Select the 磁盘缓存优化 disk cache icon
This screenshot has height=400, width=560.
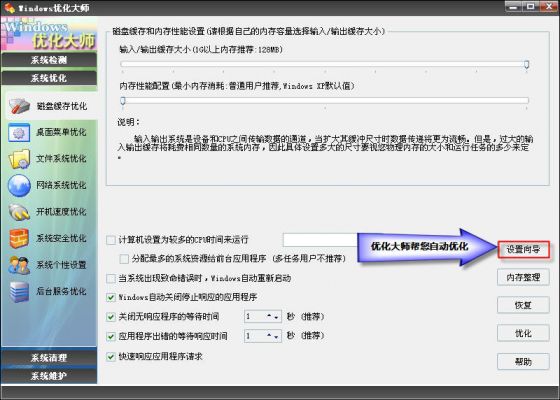point(19,106)
